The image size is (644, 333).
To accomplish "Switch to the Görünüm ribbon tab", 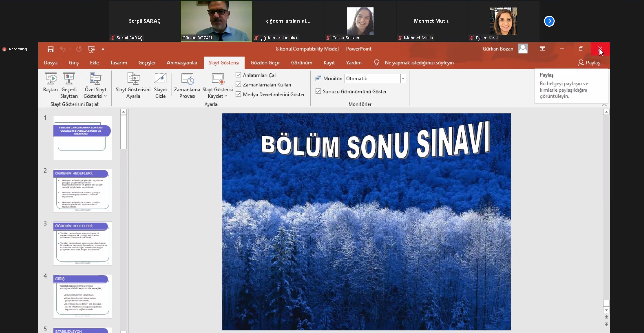I will (302, 63).
